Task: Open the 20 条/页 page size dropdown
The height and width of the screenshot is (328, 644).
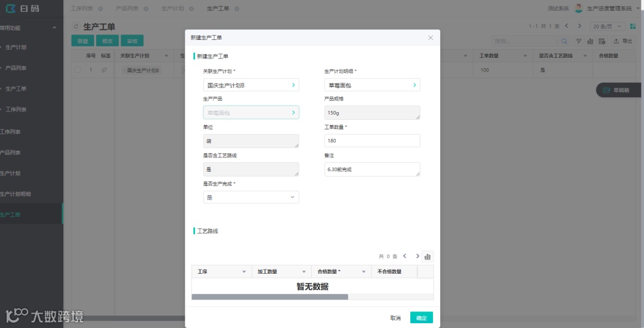Action: [x=608, y=26]
